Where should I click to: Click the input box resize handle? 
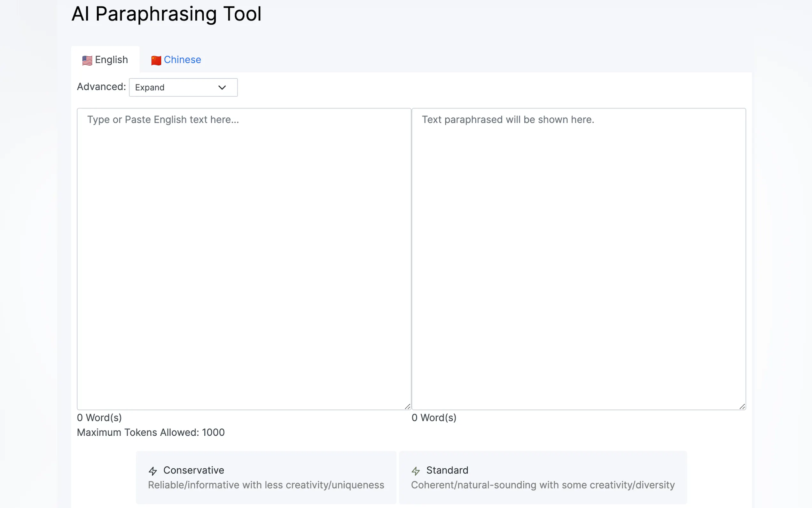click(x=407, y=407)
